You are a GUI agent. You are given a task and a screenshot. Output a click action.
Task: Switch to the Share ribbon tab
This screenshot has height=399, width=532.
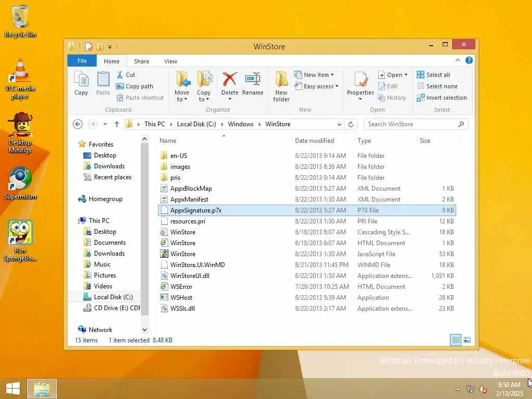click(x=141, y=61)
